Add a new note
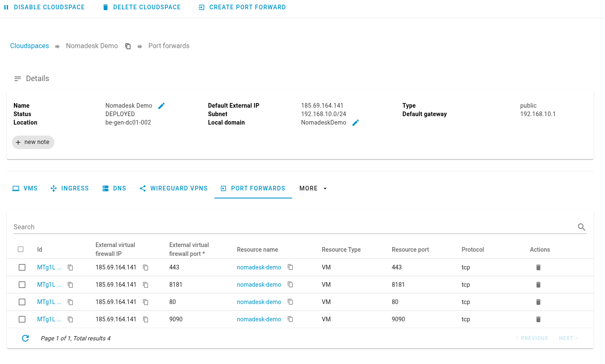 click(x=33, y=142)
